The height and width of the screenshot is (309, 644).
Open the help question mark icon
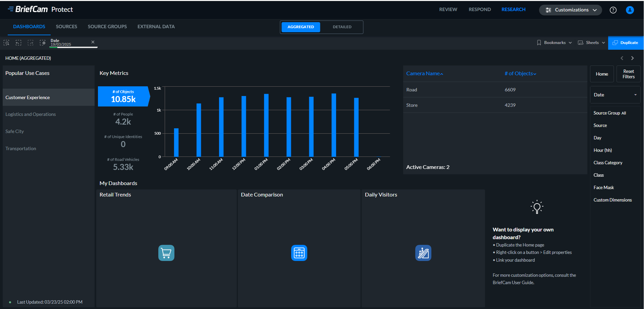[x=613, y=10]
